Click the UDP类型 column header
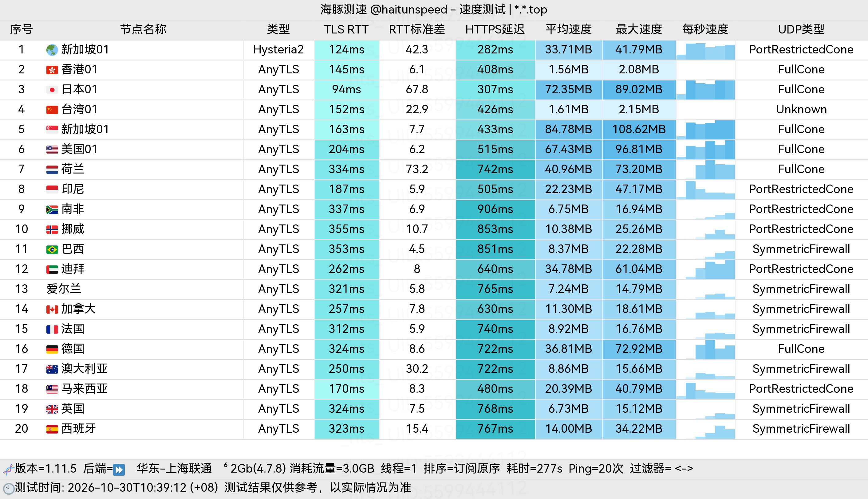868x499 pixels. [x=801, y=29]
